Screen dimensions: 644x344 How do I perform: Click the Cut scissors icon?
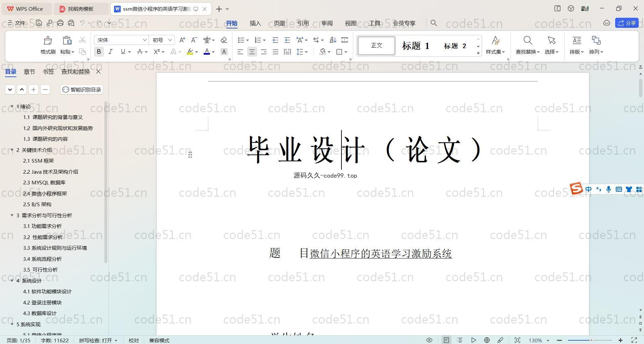(83, 40)
